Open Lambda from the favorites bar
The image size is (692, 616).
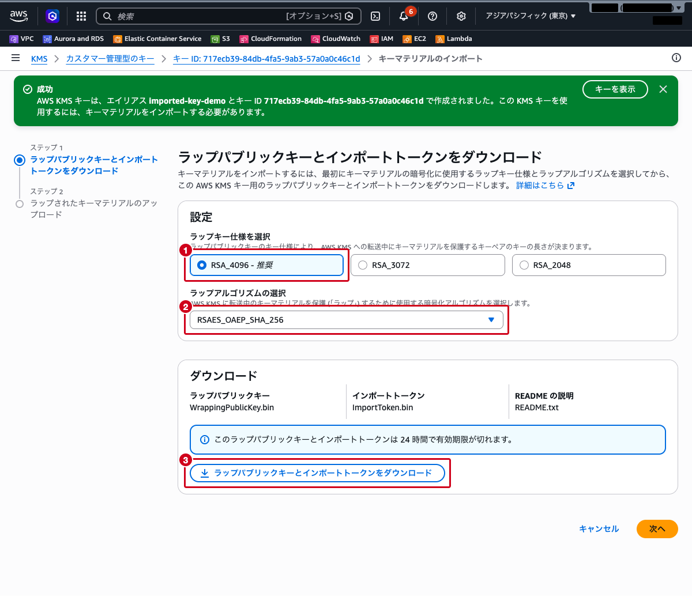pos(454,39)
